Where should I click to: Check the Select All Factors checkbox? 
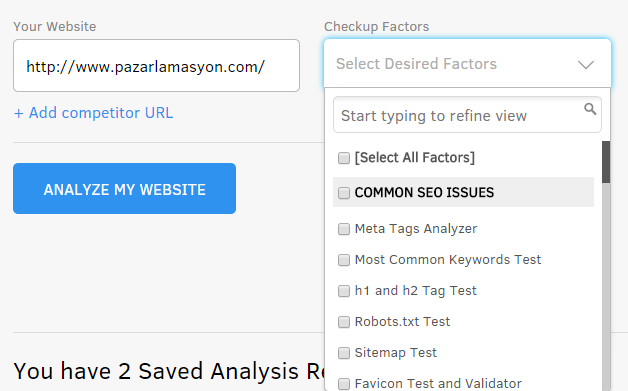pos(344,158)
